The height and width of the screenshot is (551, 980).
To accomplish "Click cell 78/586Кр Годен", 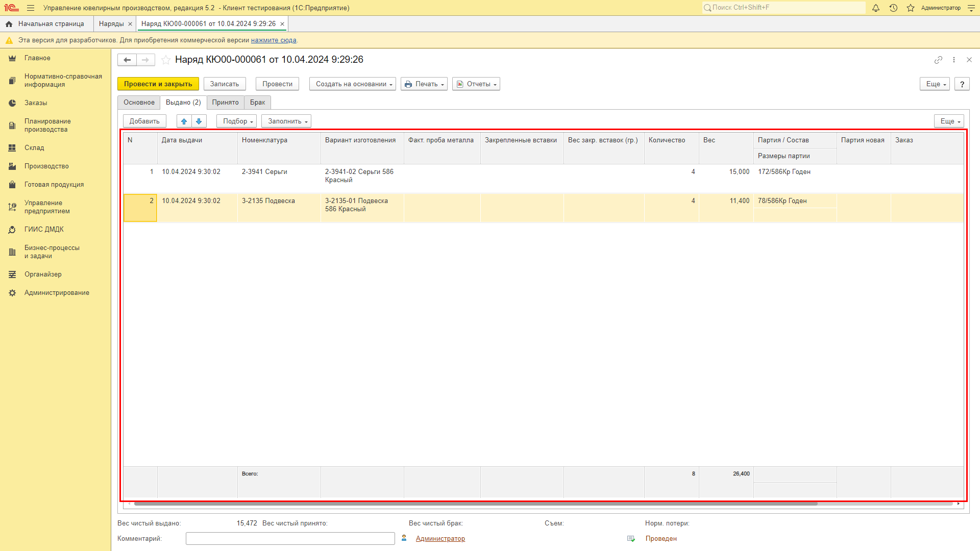I will click(795, 201).
